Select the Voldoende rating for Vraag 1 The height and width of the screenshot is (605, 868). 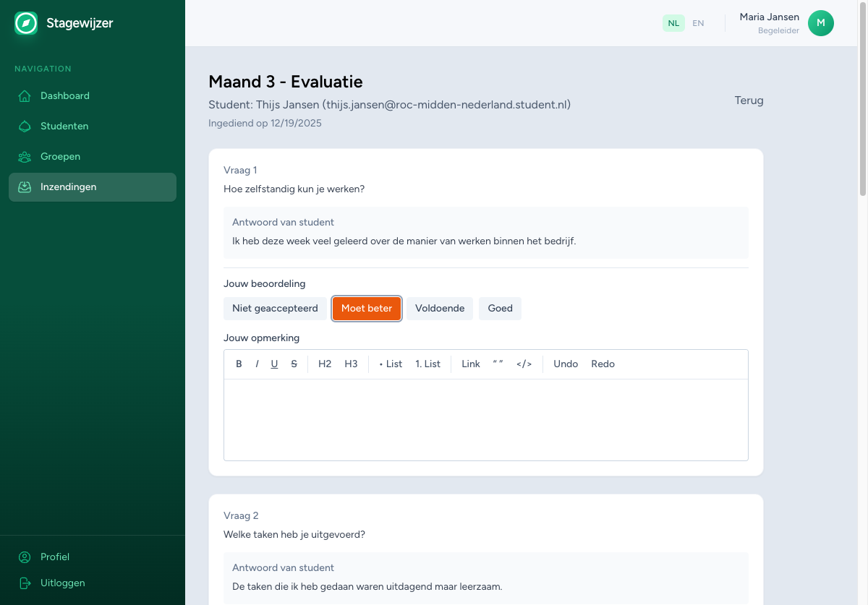point(439,309)
